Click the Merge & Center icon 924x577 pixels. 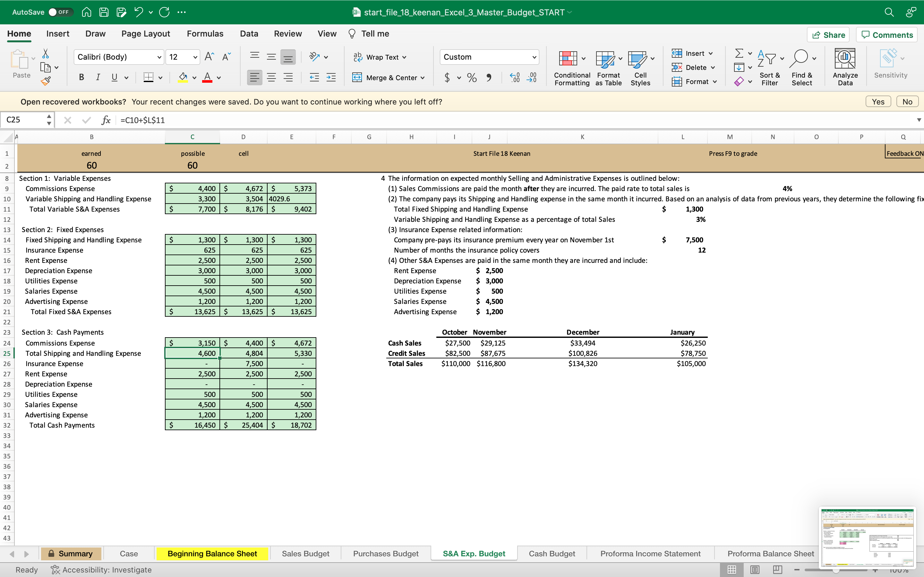coord(357,78)
